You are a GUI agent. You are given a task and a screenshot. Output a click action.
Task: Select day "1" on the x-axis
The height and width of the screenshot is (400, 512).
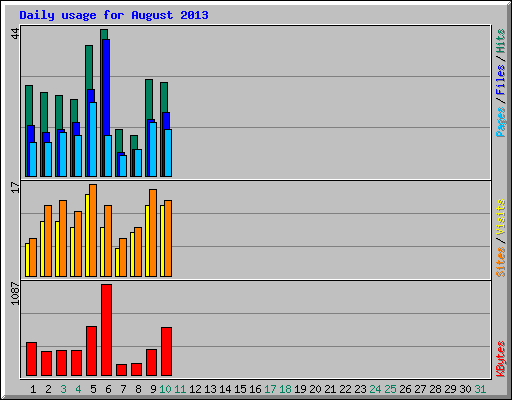33,389
